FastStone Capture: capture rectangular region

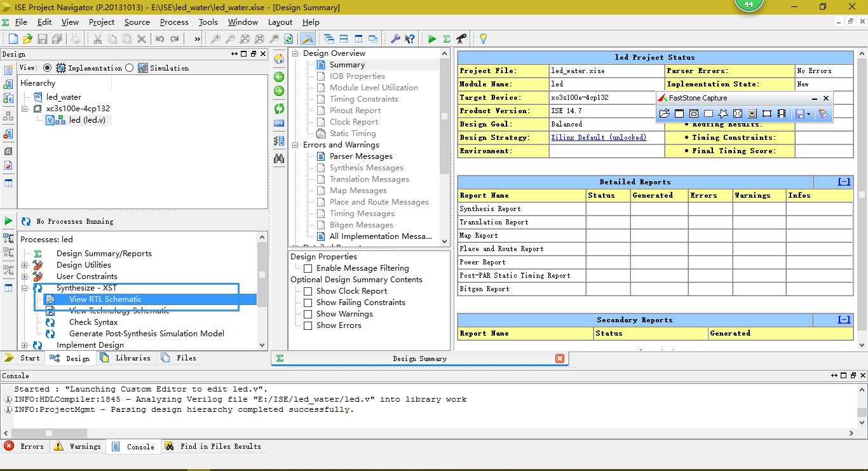pyautogui.click(x=709, y=114)
